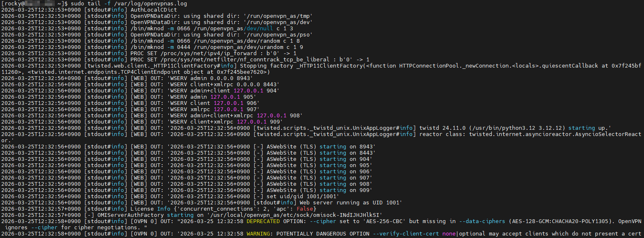Select 'WSERV client+xmlrpc 0.0.0.0 8443' line
644x238 pixels.
[x=141, y=84]
